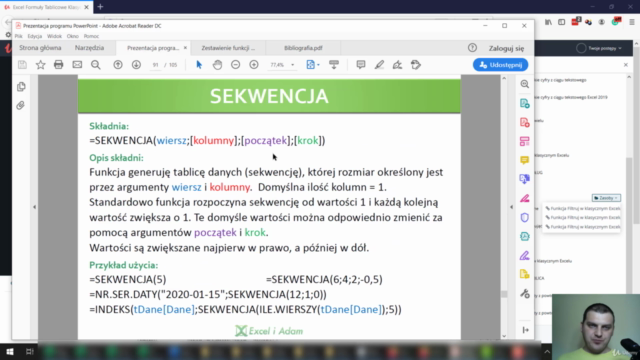Screen dimensions: 640x360
Task: Click the Save file icon in Acrobat toolbar
Action: 22,65
